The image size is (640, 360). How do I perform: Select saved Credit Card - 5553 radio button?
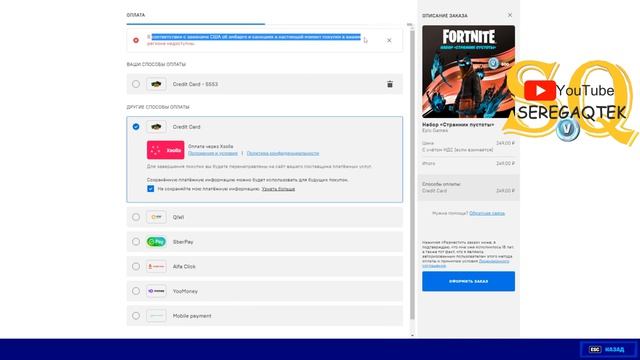[x=136, y=84]
